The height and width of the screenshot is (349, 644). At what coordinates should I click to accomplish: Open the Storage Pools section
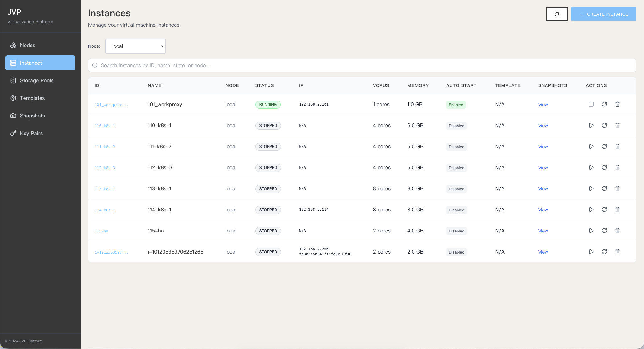pyautogui.click(x=36, y=80)
